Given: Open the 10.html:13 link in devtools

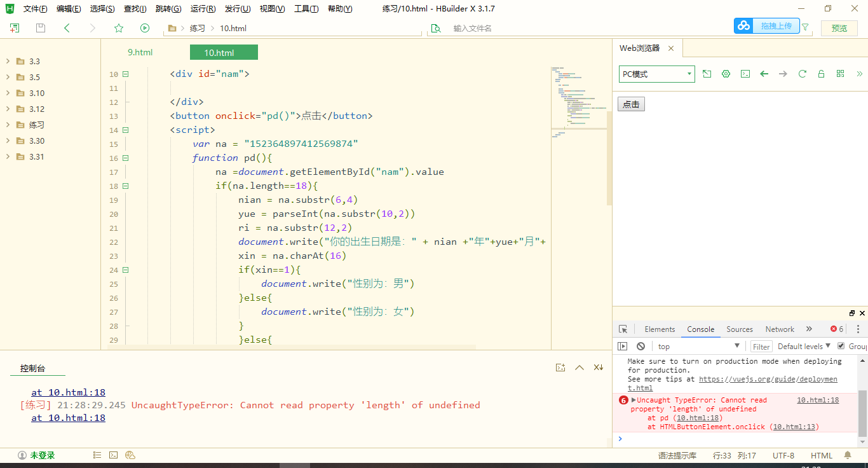Looking at the screenshot, I should tap(794, 427).
